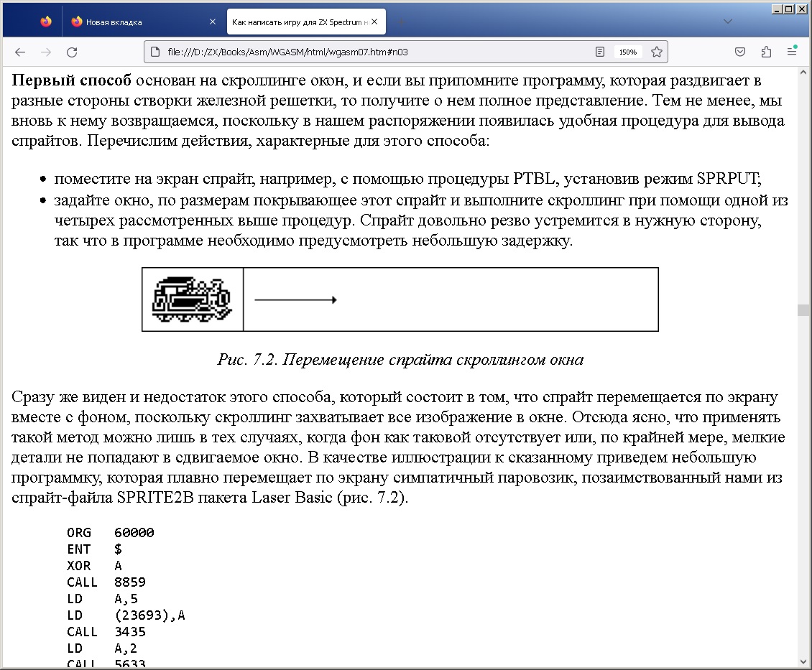The height and width of the screenshot is (670, 812).
Task: Click the code line 'ENT $'
Action: pos(95,549)
